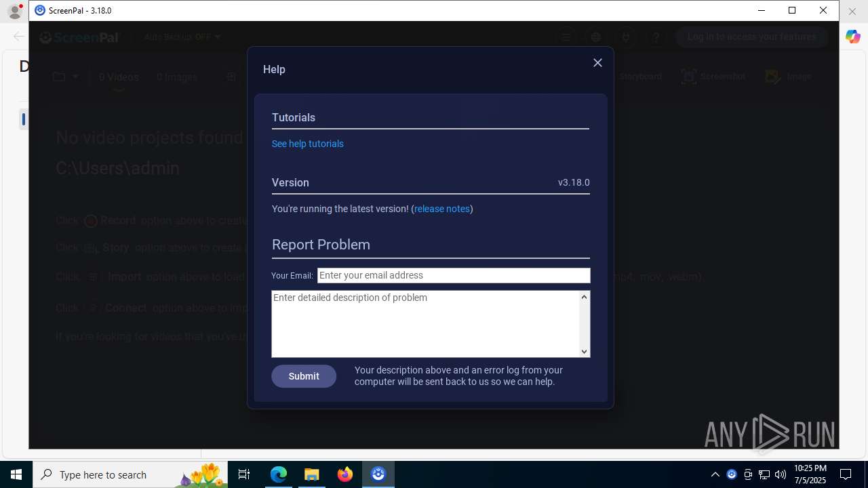Click the ScreenPal tray icon
Screen dimensions: 868x488
click(x=732, y=474)
